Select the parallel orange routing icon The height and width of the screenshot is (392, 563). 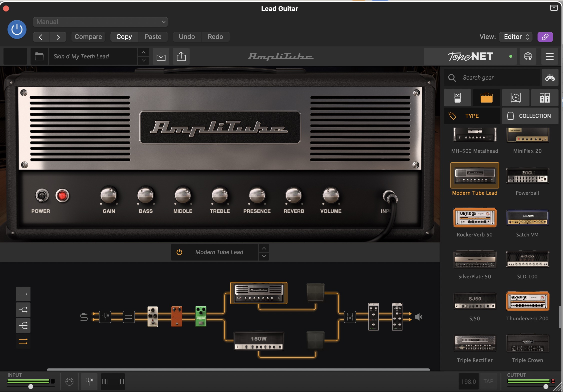(x=23, y=341)
